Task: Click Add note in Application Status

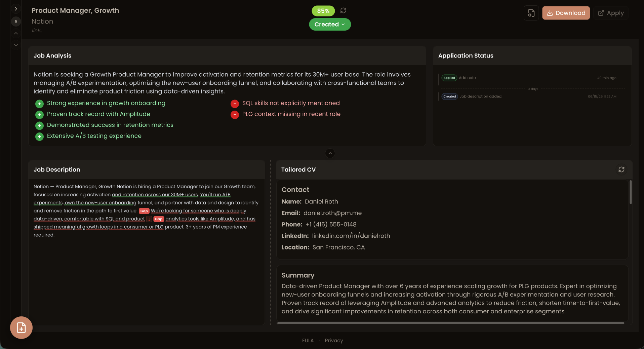Action: point(467,78)
